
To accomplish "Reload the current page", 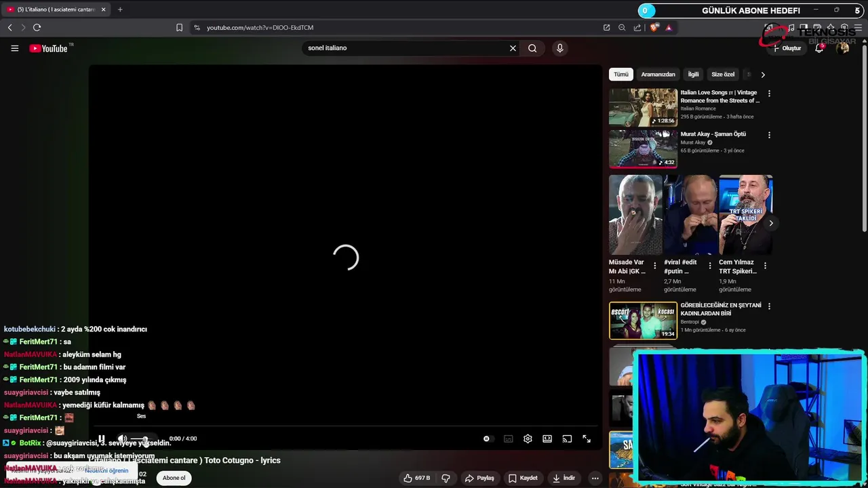I will click(x=37, y=28).
